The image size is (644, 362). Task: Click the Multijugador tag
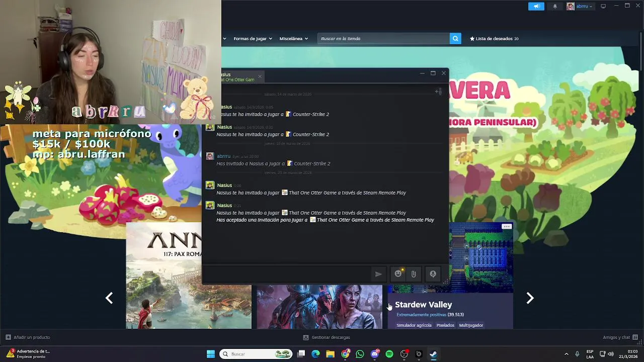point(471,325)
